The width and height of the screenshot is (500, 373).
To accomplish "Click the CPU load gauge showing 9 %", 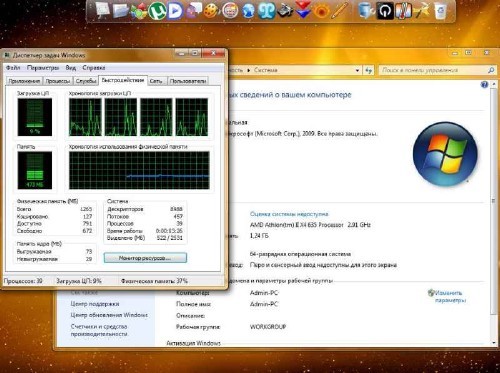I will (x=35, y=117).
